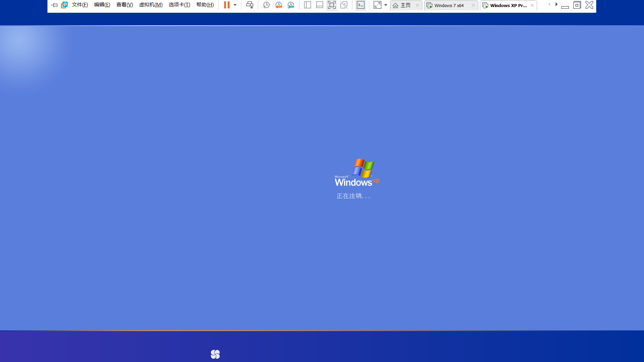Expand the stretch display options arrow
The height and width of the screenshot is (362, 644).
tap(386, 5)
